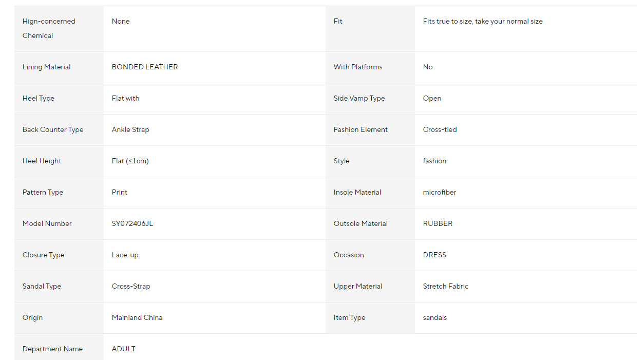Click the 'Cross-Strap' sandal type value
The height and width of the screenshot is (360, 644).
131,287
